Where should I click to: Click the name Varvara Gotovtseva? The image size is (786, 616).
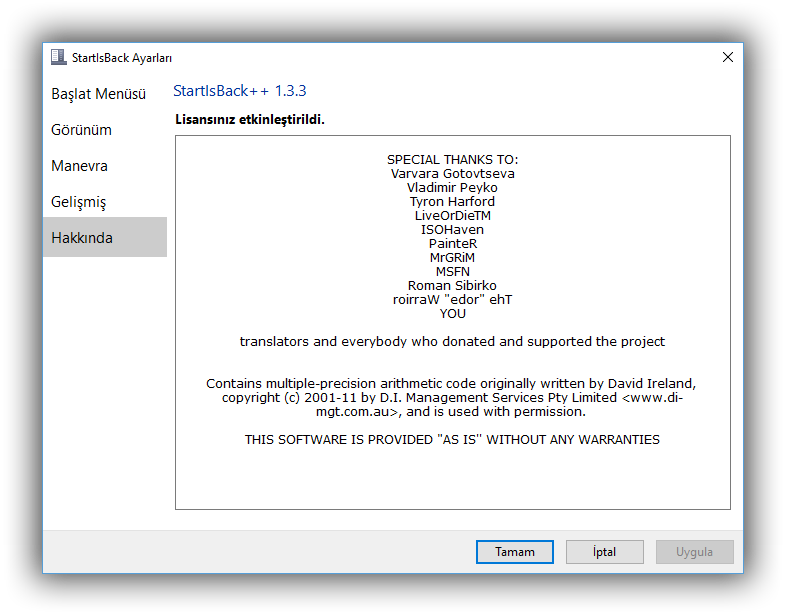[453, 173]
